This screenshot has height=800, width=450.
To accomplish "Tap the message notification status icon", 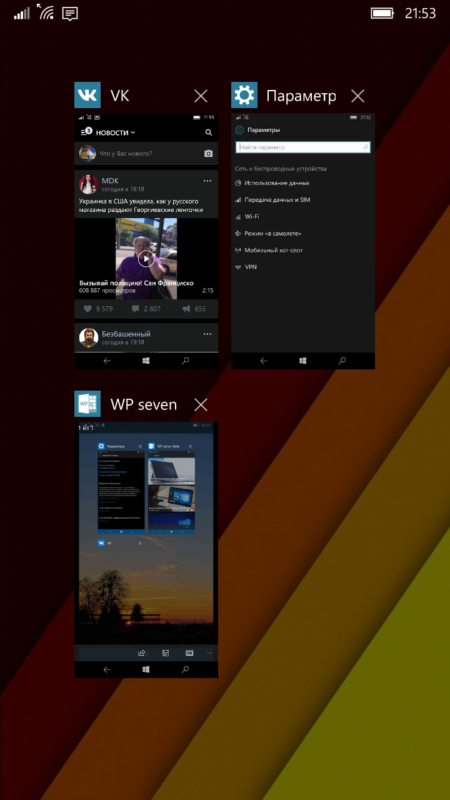I will (x=70, y=14).
